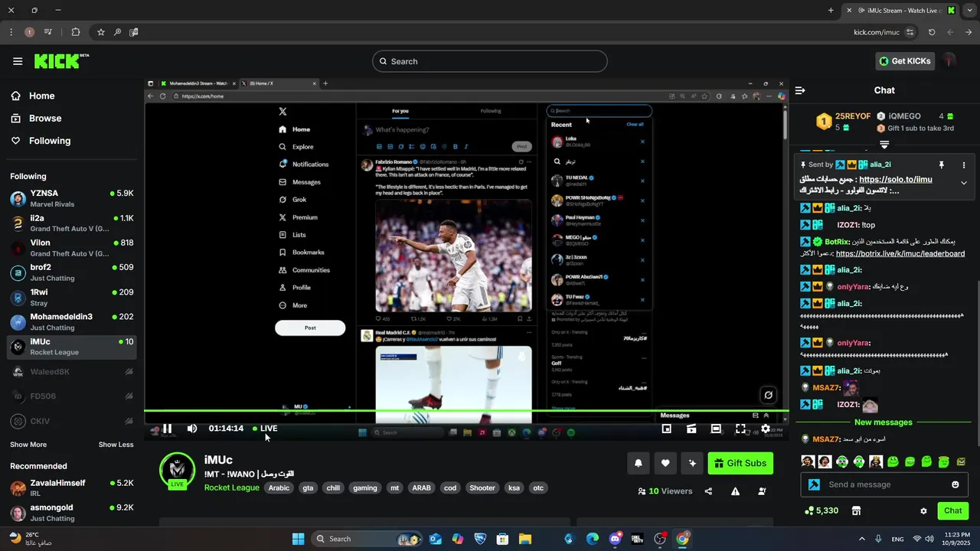Report the stream warning icon
The height and width of the screenshot is (551, 980).
[735, 491]
